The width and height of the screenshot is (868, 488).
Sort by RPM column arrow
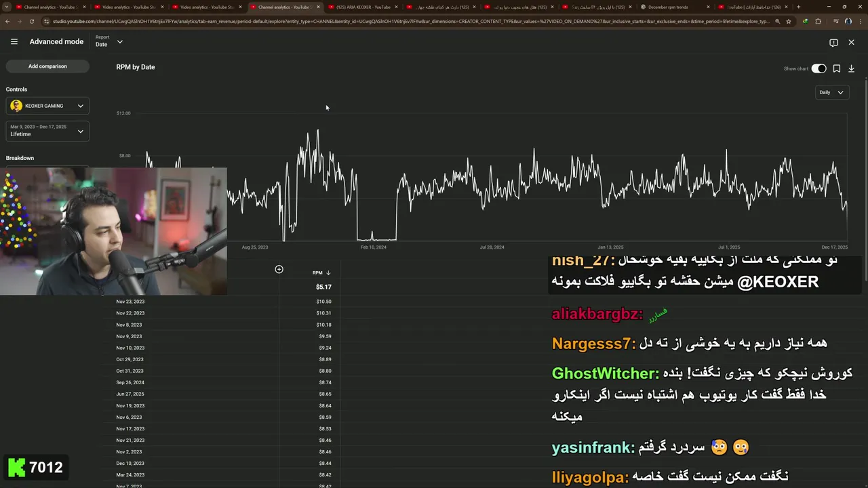click(328, 272)
